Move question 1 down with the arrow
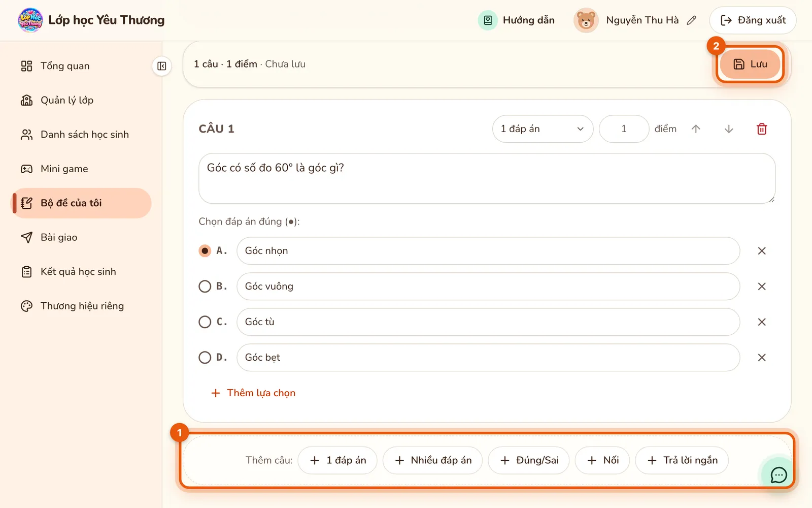 click(729, 129)
